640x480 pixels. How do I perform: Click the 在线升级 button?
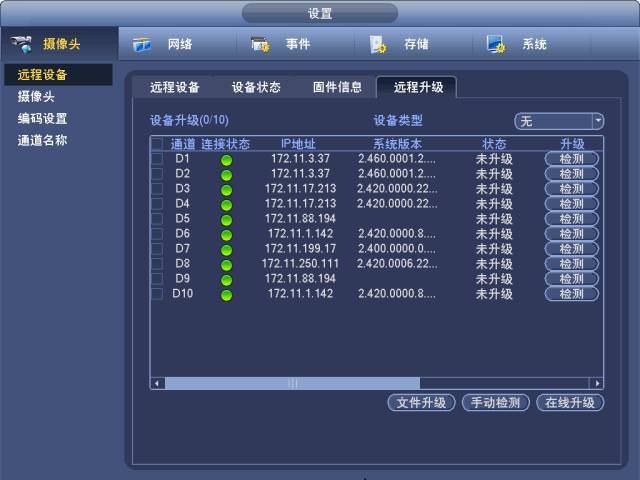(570, 403)
